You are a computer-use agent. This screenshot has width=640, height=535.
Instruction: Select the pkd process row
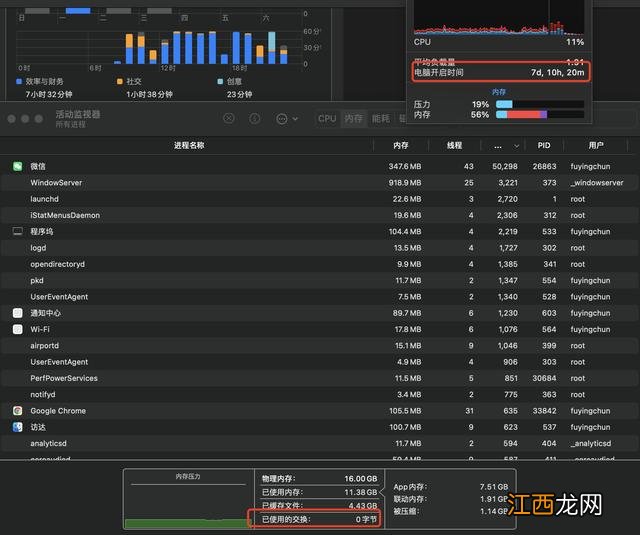(318, 280)
